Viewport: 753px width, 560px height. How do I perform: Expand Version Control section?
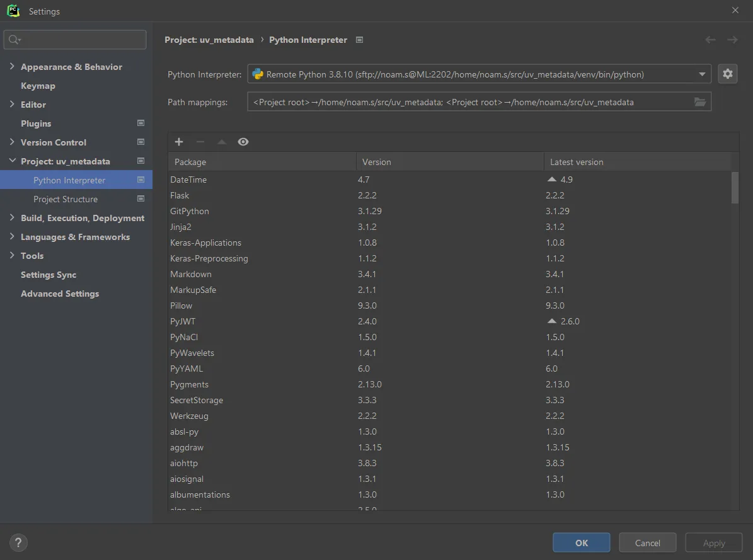12,142
